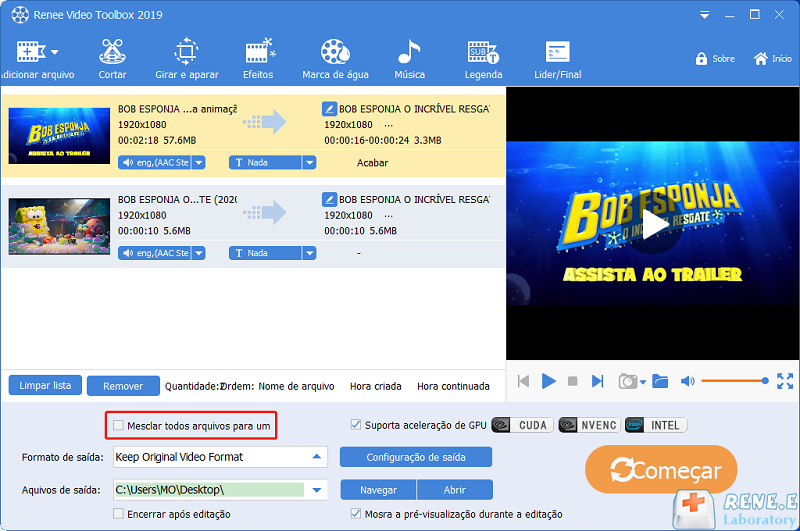
Task: Open output options ellipsis for first video
Action: click(x=388, y=125)
